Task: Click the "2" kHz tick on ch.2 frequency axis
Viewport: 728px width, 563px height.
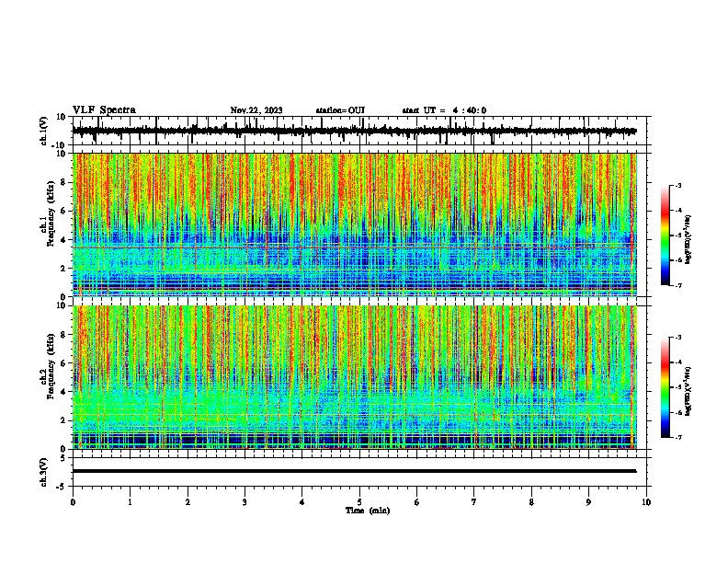Action: click(63, 420)
